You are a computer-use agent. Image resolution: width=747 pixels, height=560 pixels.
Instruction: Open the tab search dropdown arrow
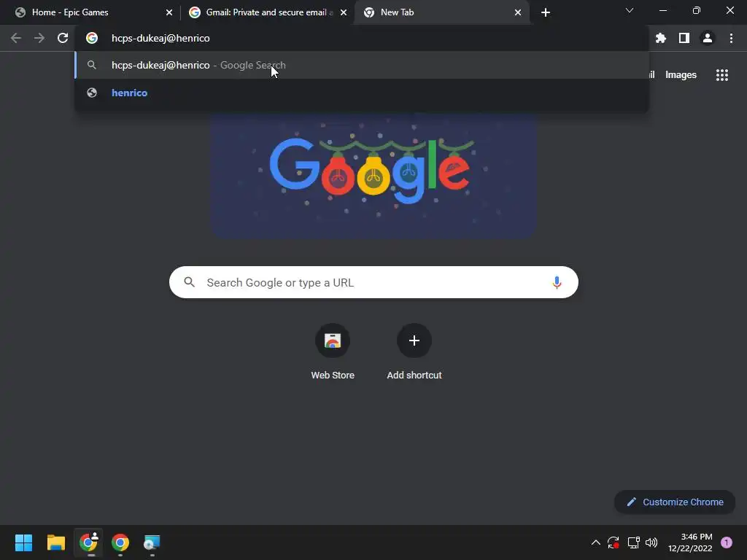coord(630,10)
